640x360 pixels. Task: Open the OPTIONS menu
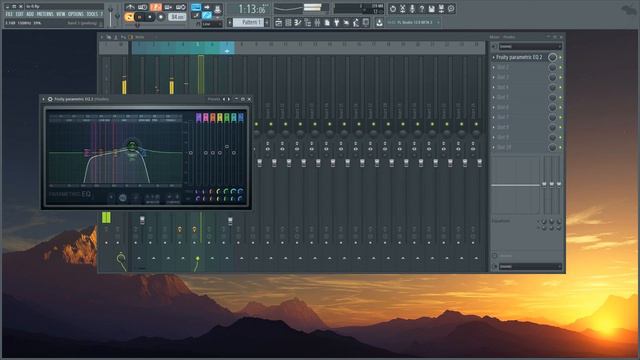click(76, 14)
